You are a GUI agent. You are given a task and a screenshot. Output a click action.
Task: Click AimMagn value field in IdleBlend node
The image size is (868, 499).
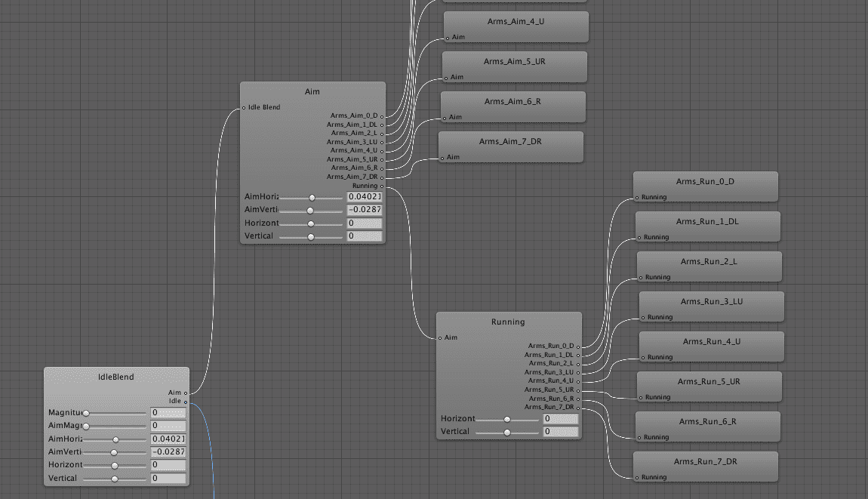coord(168,426)
